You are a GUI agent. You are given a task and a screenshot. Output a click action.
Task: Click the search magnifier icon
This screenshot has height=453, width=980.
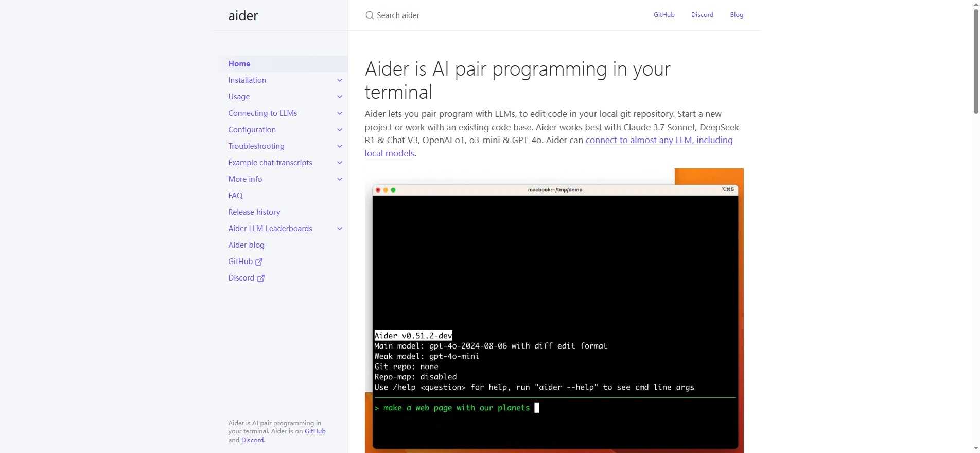point(369,15)
